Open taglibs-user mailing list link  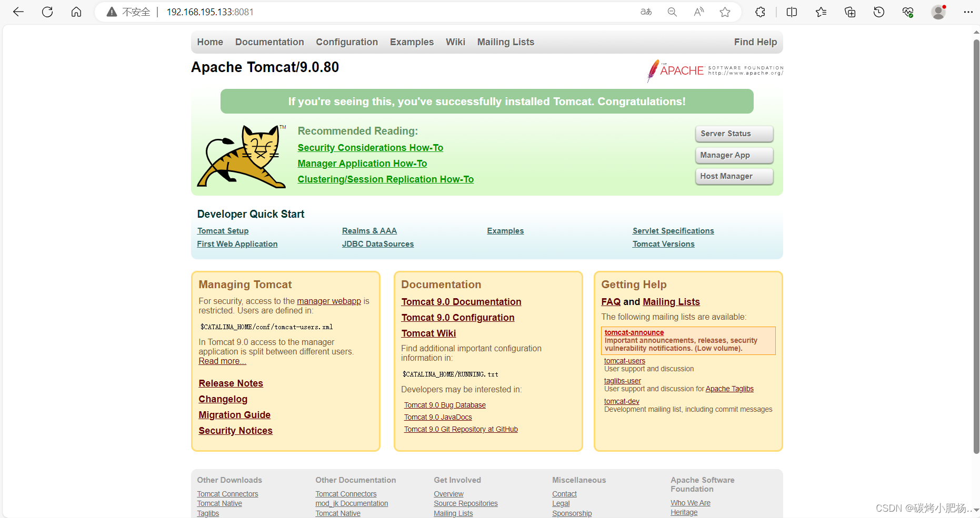pyautogui.click(x=623, y=381)
